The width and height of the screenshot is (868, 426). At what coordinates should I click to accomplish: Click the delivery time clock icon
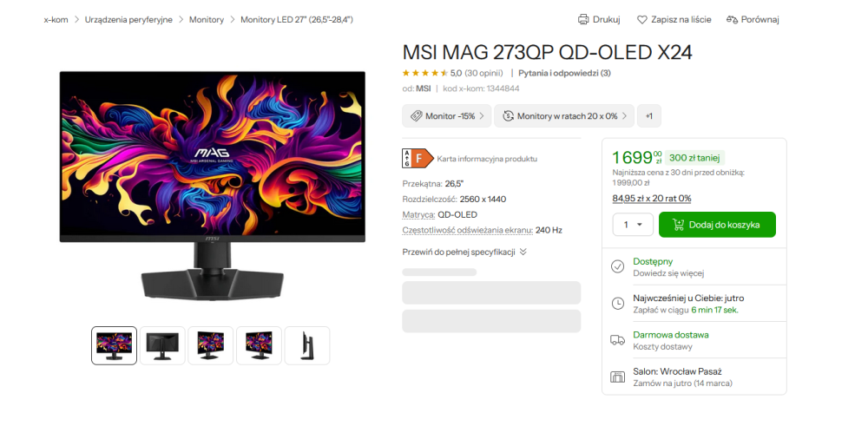point(617,303)
